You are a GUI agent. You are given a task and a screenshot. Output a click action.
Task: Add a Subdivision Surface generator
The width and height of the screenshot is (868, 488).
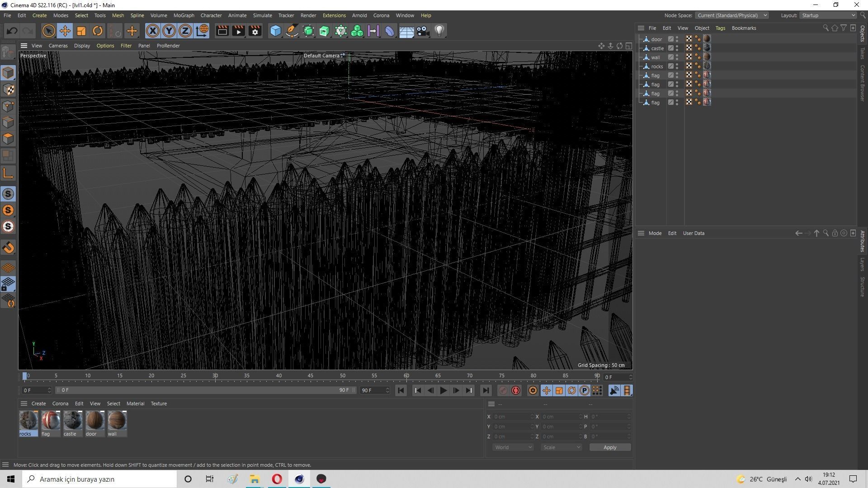[308, 31]
